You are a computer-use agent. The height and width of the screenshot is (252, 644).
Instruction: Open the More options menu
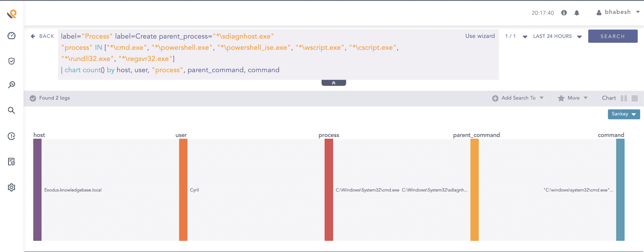pos(573,98)
